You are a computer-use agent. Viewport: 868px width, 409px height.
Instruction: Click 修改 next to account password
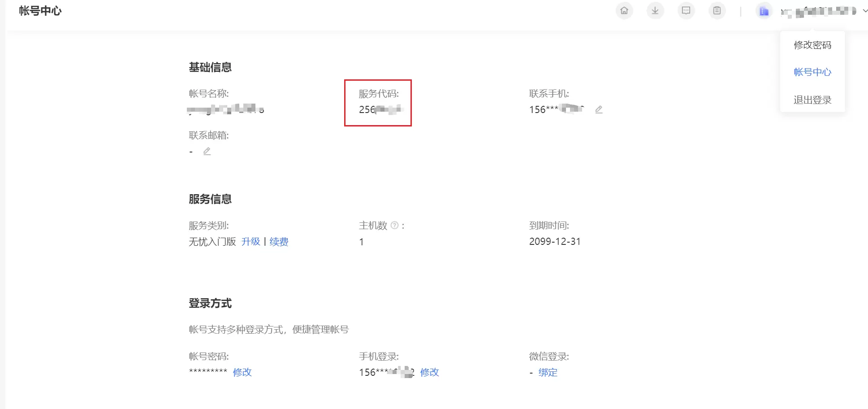(x=242, y=372)
